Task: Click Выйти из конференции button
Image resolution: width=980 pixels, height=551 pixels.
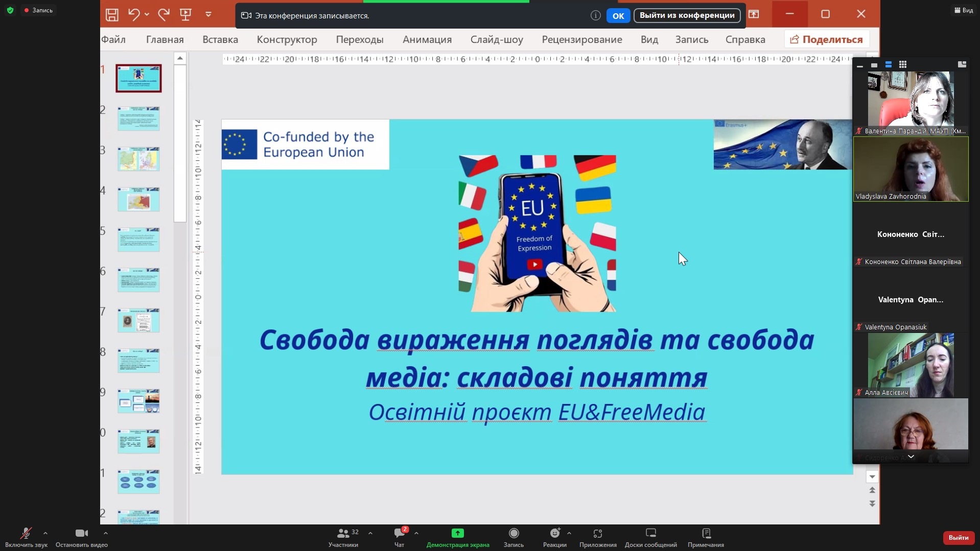Action: 687,15
